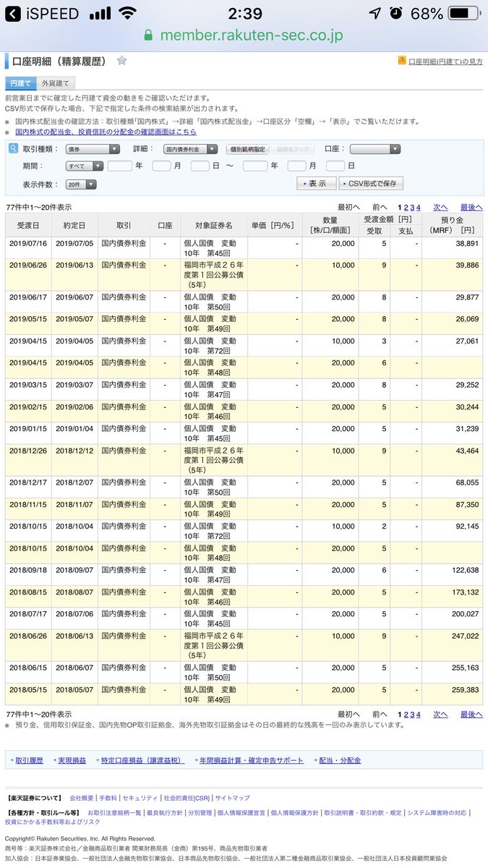Click the magnifier icon in the search panel
The height and width of the screenshot is (868, 488).
(13, 148)
